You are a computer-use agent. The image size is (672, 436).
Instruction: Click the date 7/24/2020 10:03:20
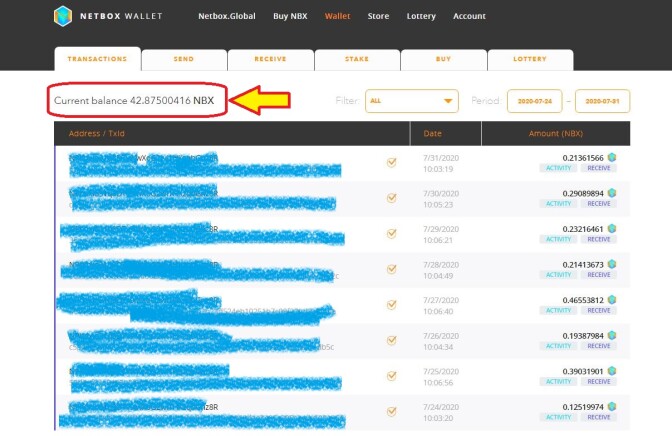pyautogui.click(x=441, y=412)
